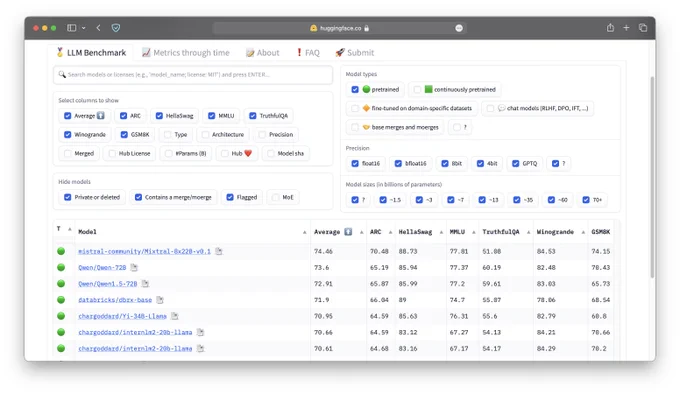The height and width of the screenshot is (394, 680).
Task: Enable the #Params (B) column checkbox
Action: [x=169, y=153]
